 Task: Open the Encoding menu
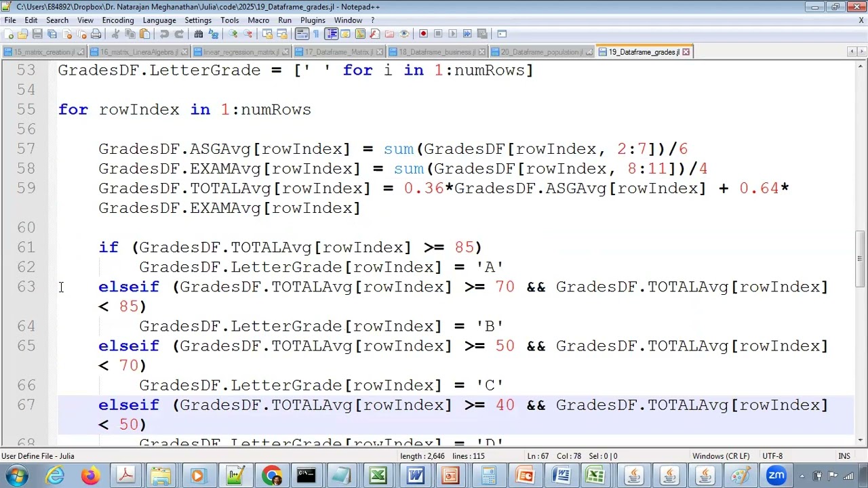click(x=118, y=20)
